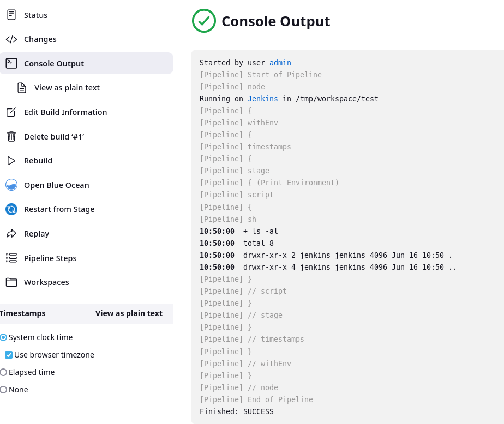Screen dimensions: 504x424
Task: Click the trash icon to delete build #1
Action: tap(11, 136)
